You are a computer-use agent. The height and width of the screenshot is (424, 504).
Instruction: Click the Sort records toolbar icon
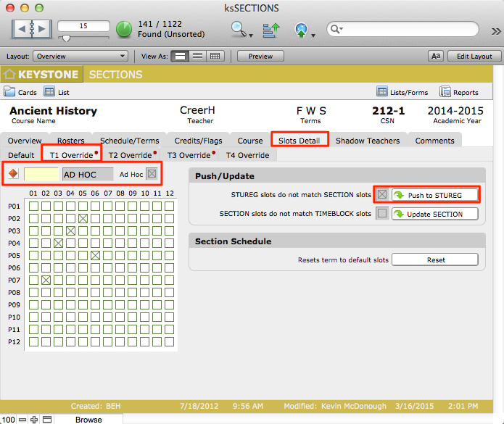pyautogui.click(x=270, y=30)
